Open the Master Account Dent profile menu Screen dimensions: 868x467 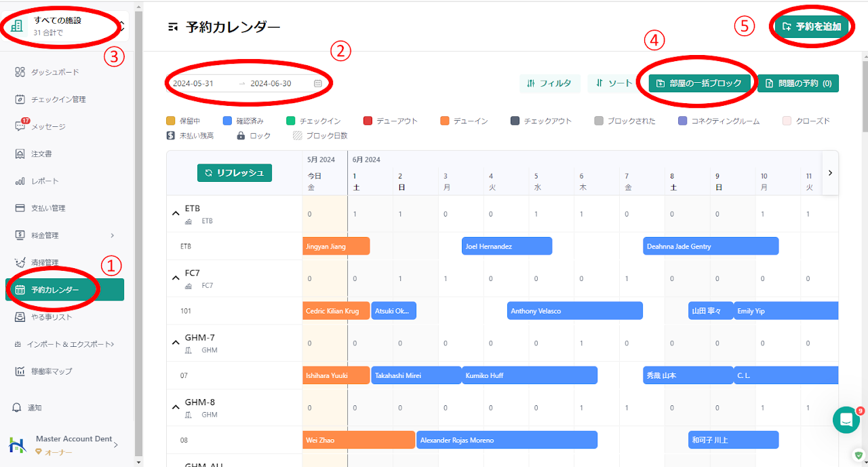pyautogui.click(x=64, y=445)
